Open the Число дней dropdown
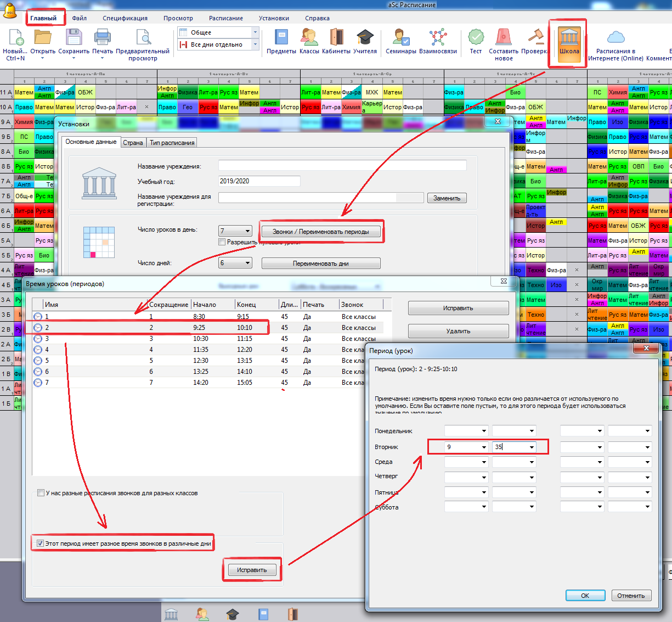The width and height of the screenshot is (672, 622). [247, 263]
